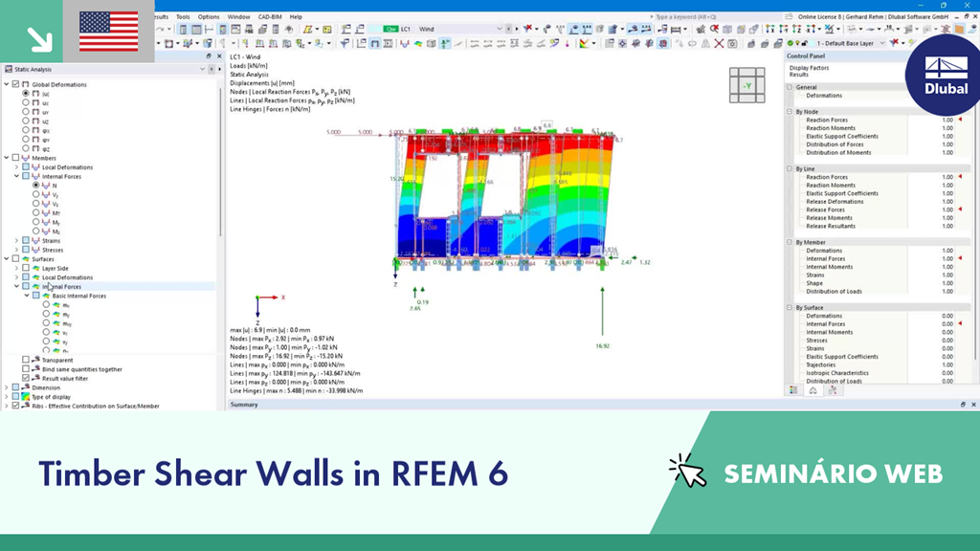The width and height of the screenshot is (980, 551).
Task: Expand the Dimension node
Action: point(7,387)
